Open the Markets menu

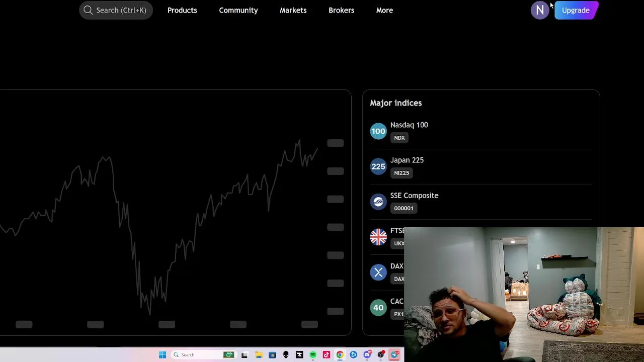point(293,10)
